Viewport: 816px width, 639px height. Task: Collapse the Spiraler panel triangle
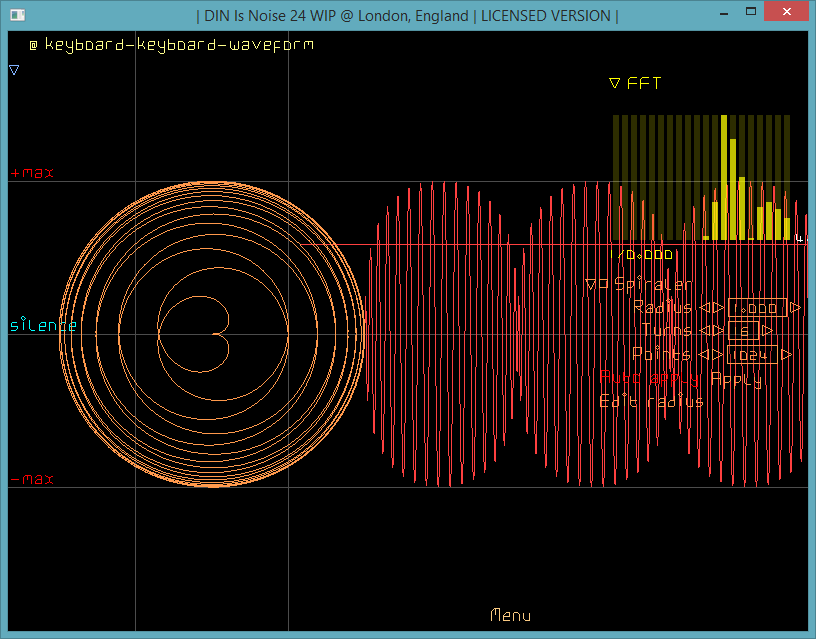(x=591, y=284)
